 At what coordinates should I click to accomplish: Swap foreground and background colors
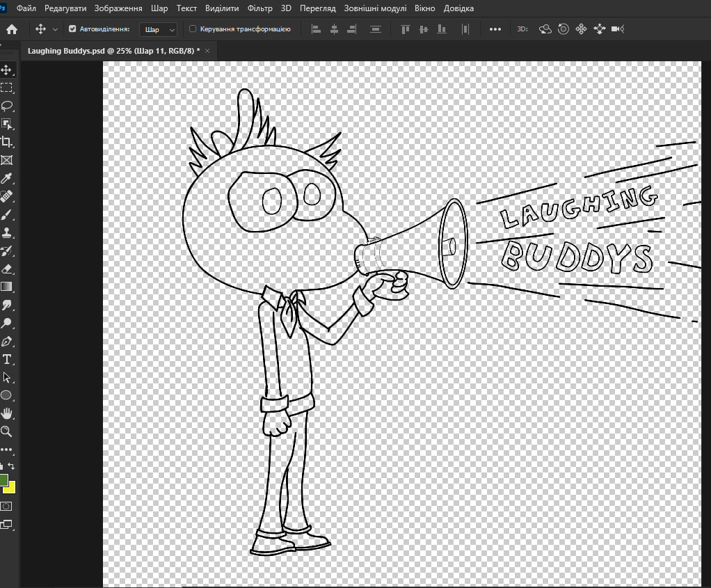pyautogui.click(x=11, y=466)
